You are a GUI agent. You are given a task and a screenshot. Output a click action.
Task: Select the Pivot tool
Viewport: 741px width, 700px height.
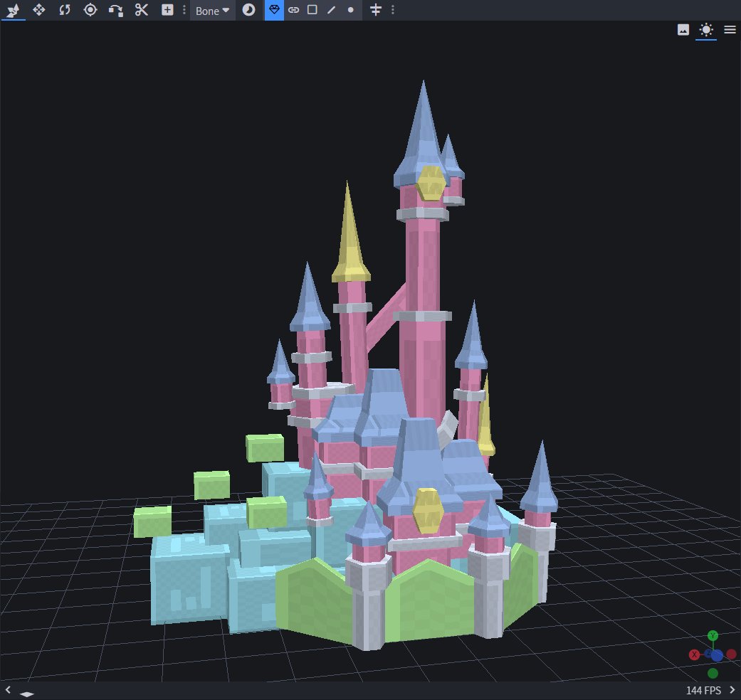[x=90, y=10]
